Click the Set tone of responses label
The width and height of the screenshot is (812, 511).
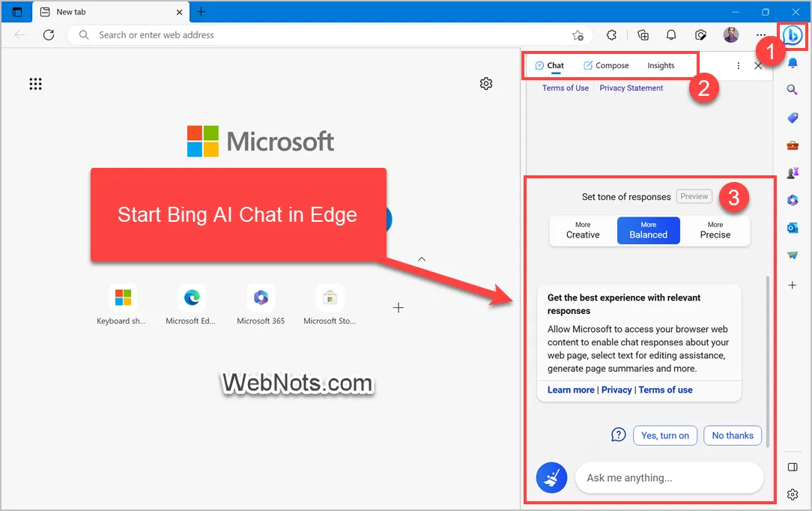(x=626, y=197)
